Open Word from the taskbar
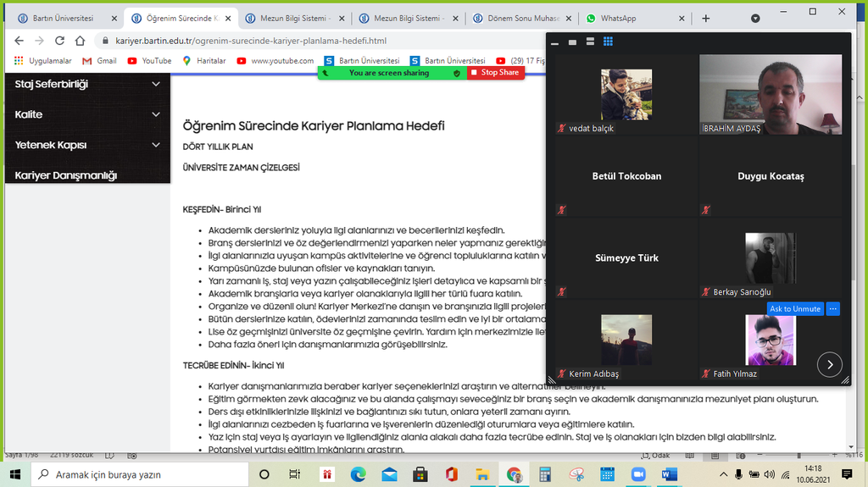 670,474
